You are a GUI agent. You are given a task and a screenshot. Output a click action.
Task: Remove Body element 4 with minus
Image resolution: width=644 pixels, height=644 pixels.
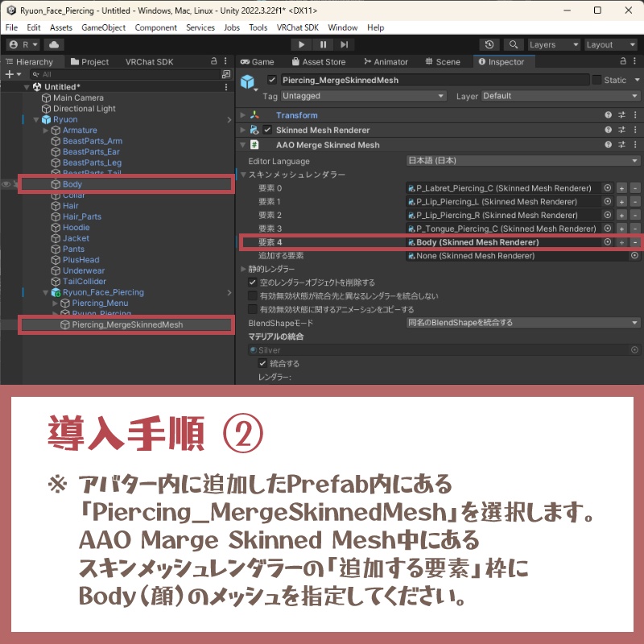(x=635, y=242)
